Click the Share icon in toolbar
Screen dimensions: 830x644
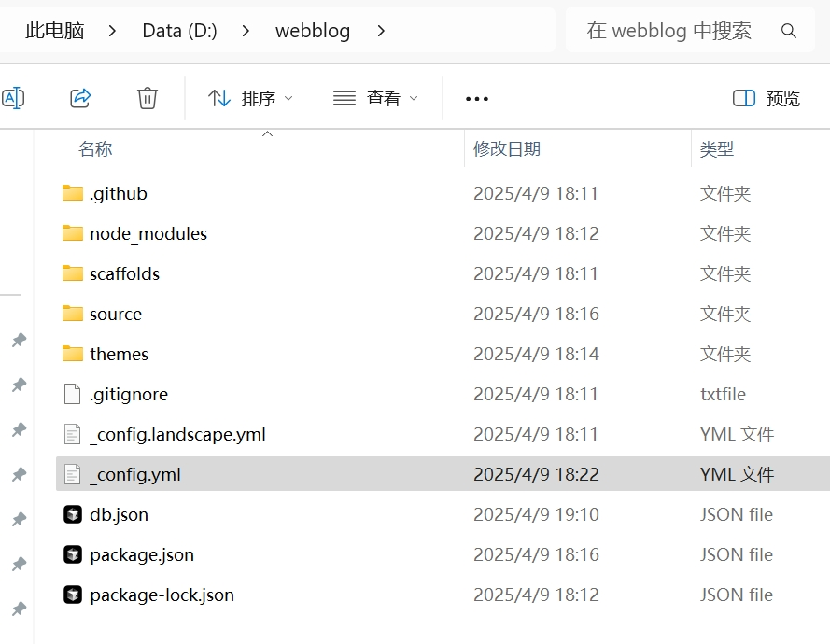(x=80, y=98)
